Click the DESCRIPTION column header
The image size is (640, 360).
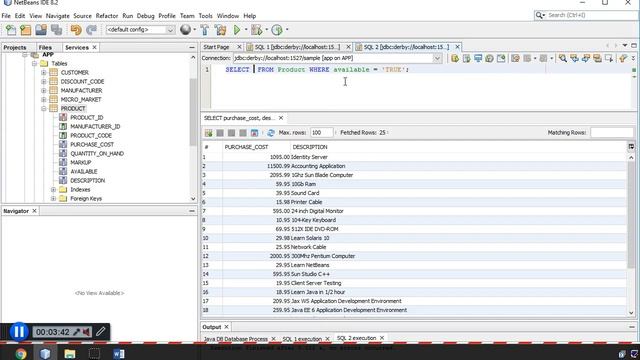click(x=459, y=147)
